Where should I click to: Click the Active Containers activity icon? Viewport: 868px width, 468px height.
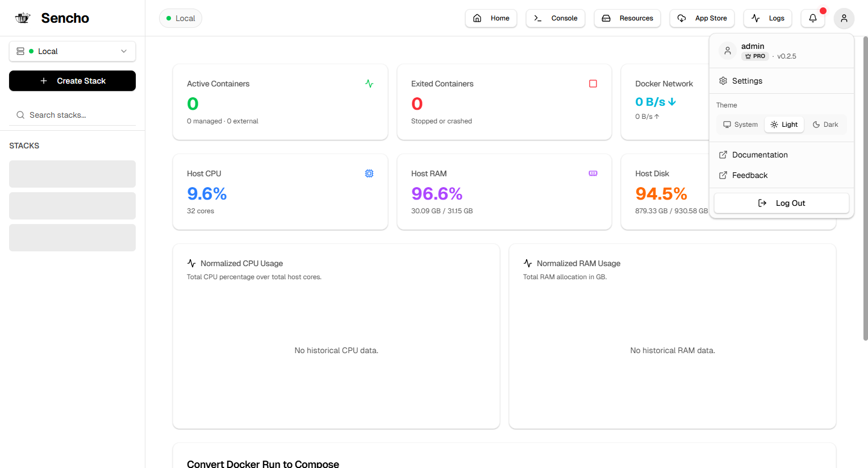pyautogui.click(x=369, y=84)
